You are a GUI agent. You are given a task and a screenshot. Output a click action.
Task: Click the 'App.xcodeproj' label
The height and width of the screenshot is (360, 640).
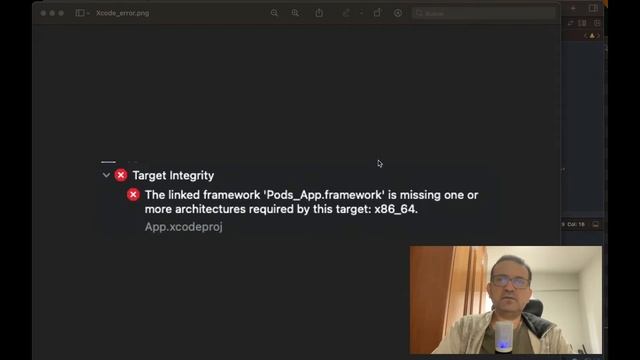point(184,227)
